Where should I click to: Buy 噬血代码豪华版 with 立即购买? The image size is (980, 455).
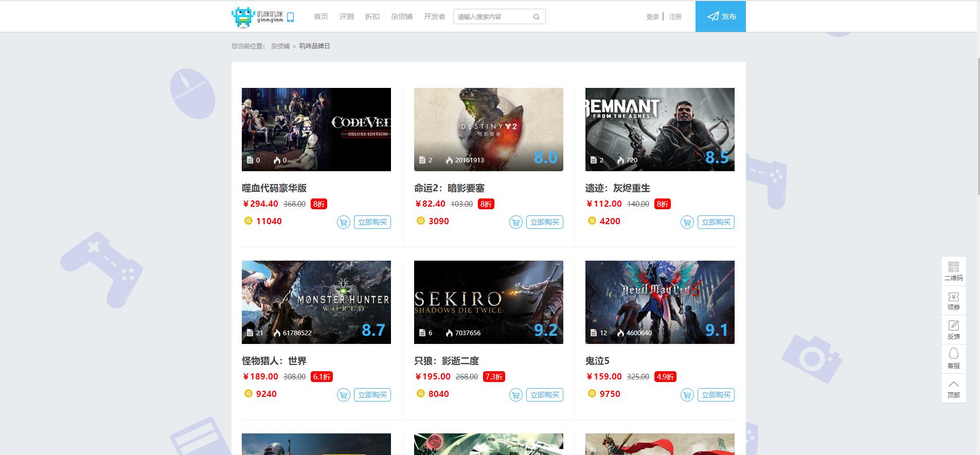372,222
